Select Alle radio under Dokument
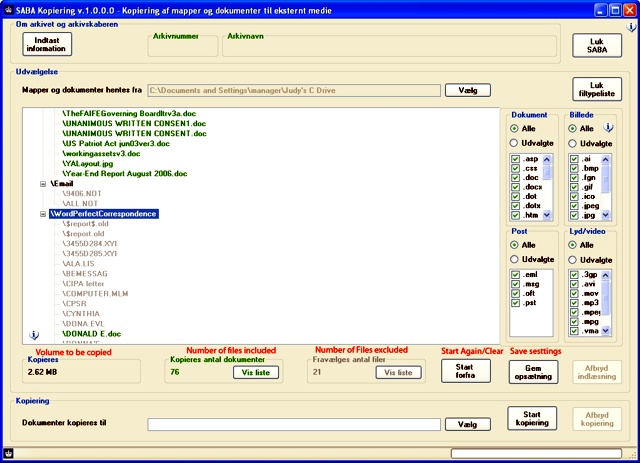640x463 pixels. click(x=514, y=129)
